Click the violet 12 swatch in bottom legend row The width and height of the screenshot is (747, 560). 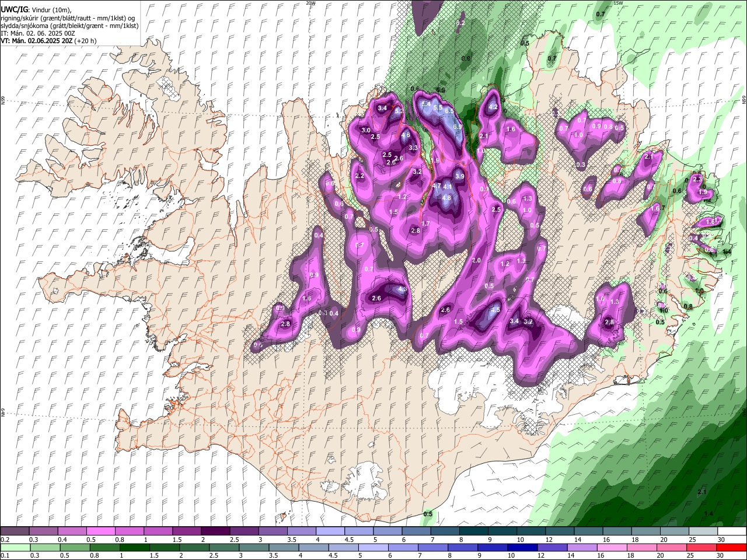(x=552, y=547)
